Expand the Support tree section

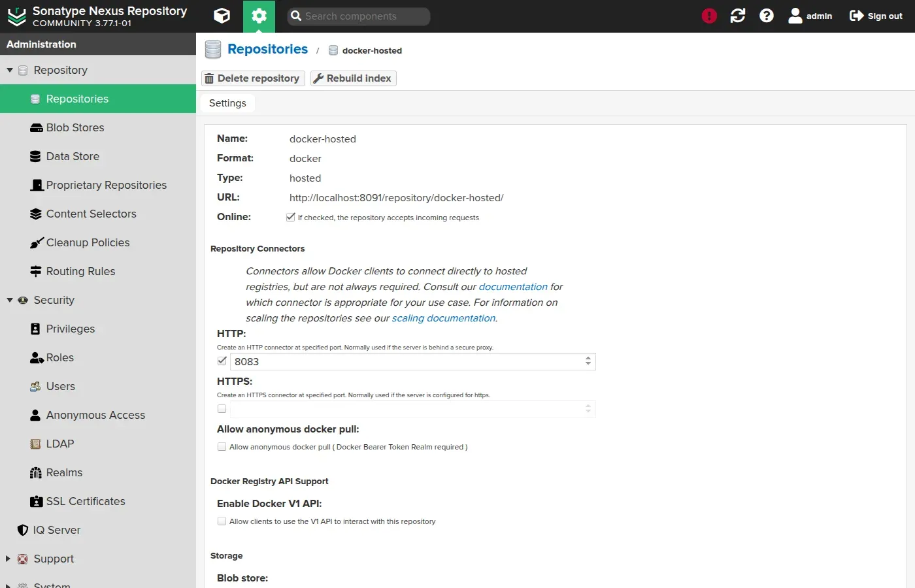[x=8, y=559]
